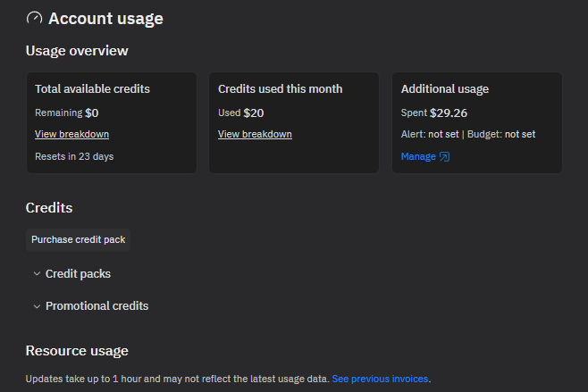Click the Resets in 23 days text

tap(74, 156)
